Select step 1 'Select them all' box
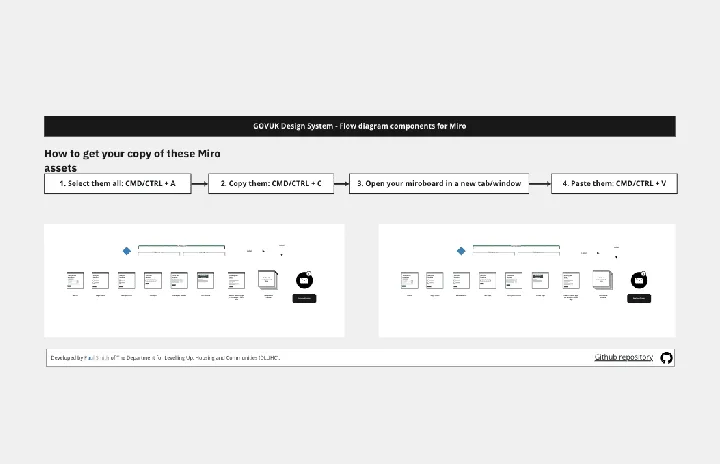 118,183
